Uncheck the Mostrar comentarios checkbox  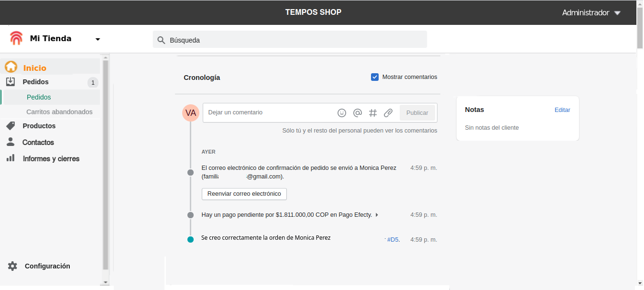point(375,77)
